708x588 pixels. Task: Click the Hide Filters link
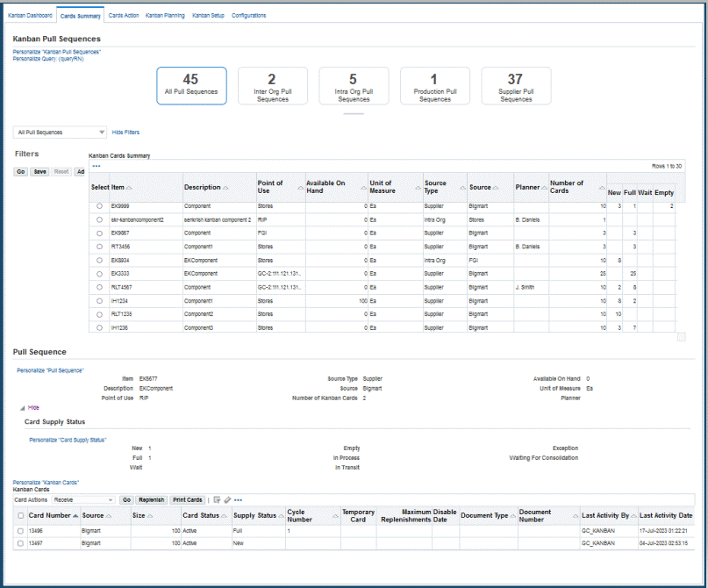125,133
